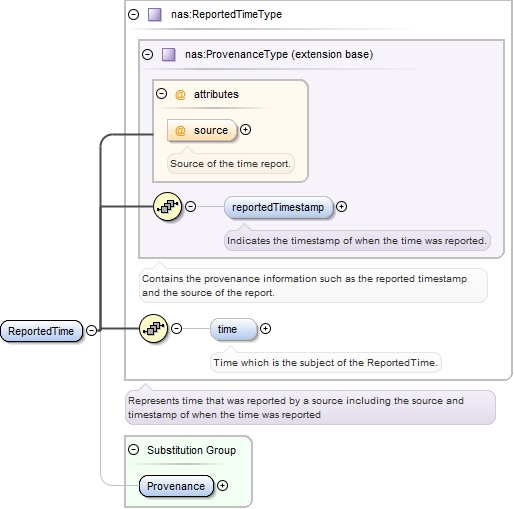Expand the source attribute details

(246, 129)
